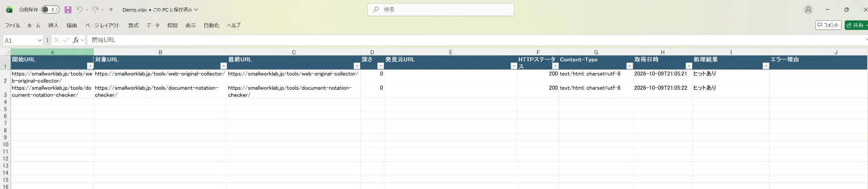Open filter dropdown for 開始URL column
The height and width of the screenshot is (189, 868).
pyautogui.click(x=90, y=66)
